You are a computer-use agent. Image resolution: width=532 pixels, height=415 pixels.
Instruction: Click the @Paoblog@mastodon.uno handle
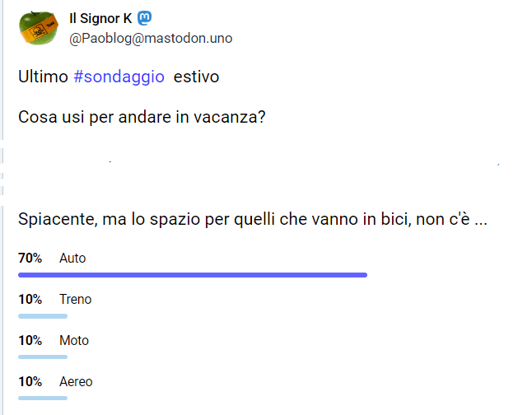(x=151, y=38)
